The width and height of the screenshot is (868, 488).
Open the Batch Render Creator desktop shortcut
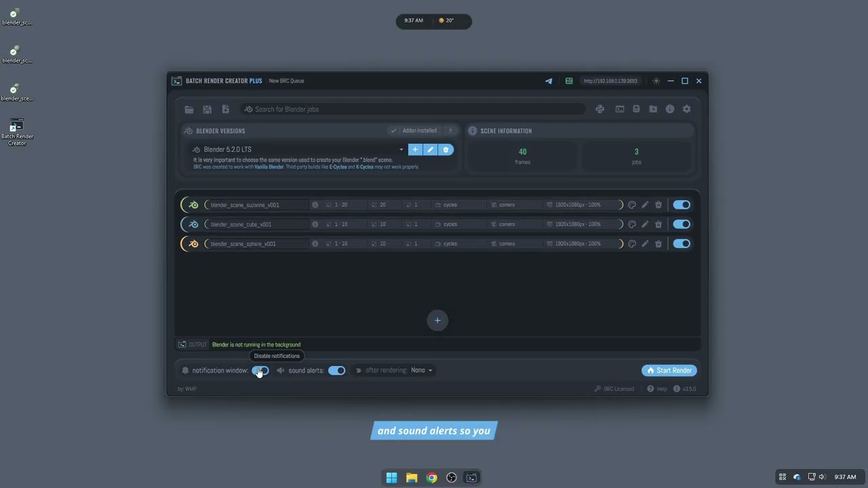17,132
